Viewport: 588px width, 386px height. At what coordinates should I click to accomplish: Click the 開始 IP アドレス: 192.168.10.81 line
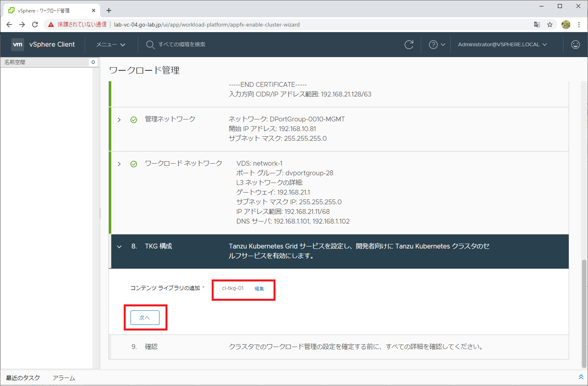(x=272, y=129)
